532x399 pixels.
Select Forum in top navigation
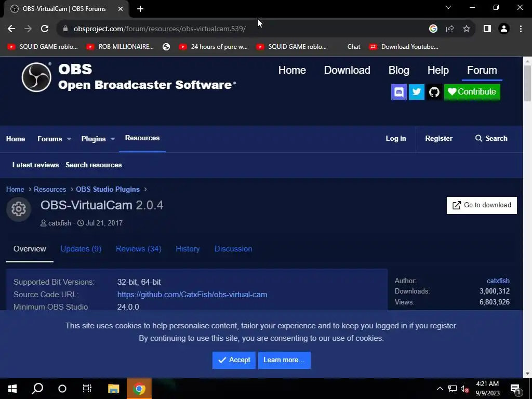pos(482,70)
